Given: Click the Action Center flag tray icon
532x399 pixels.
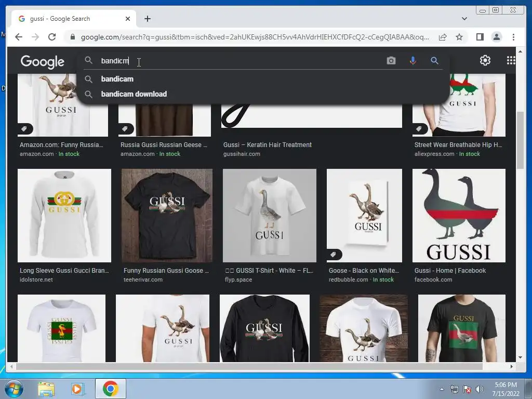Looking at the screenshot, I should click(467, 389).
